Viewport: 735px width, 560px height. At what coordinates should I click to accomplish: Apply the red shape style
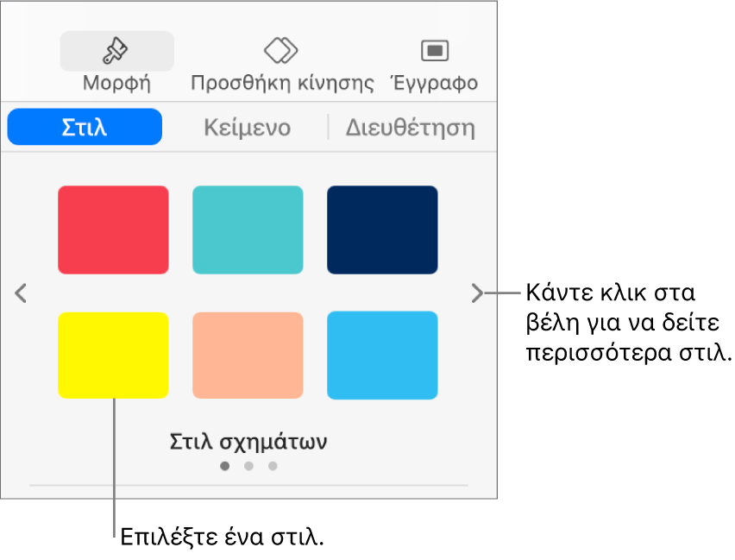pyautogui.click(x=113, y=230)
